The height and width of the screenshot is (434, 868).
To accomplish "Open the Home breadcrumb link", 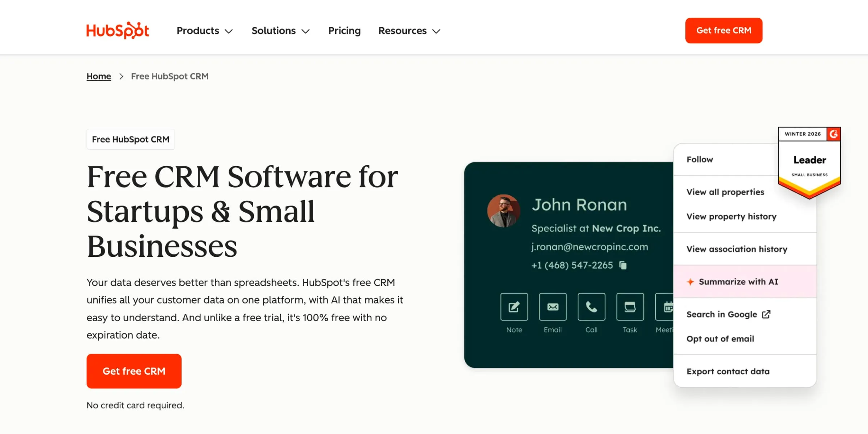I will 98,76.
